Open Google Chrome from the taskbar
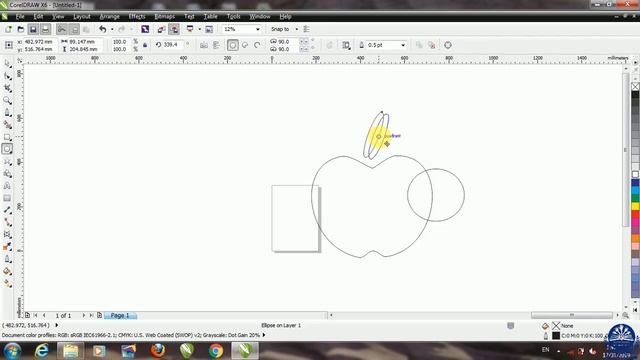 pyautogui.click(x=216, y=351)
